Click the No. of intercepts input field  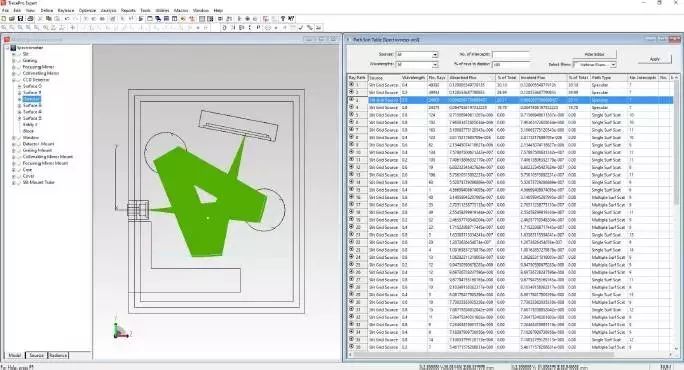(510, 55)
